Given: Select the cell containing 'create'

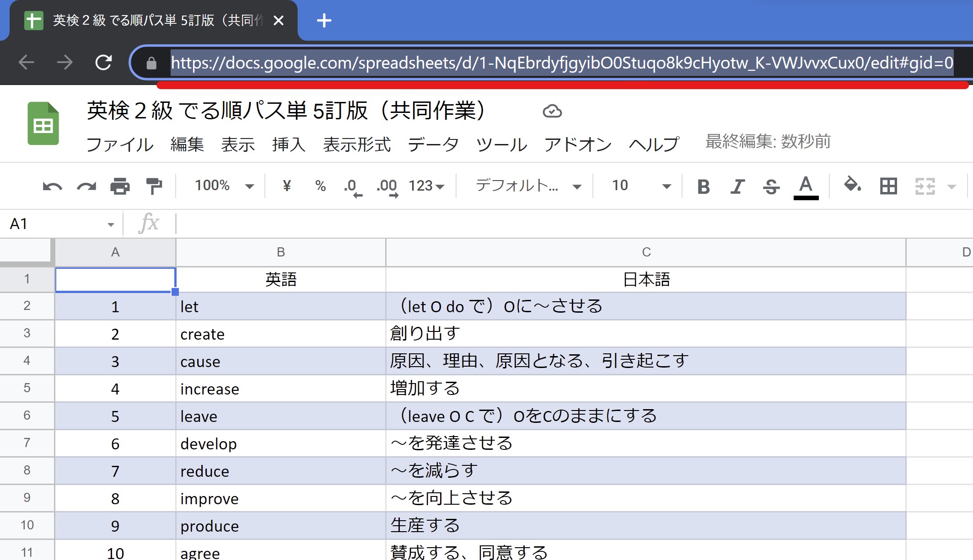Looking at the screenshot, I should (281, 334).
